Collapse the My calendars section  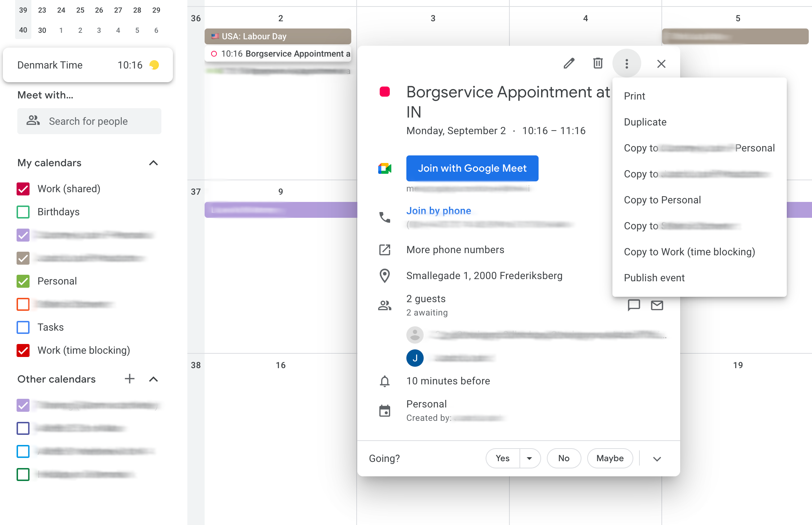(153, 163)
